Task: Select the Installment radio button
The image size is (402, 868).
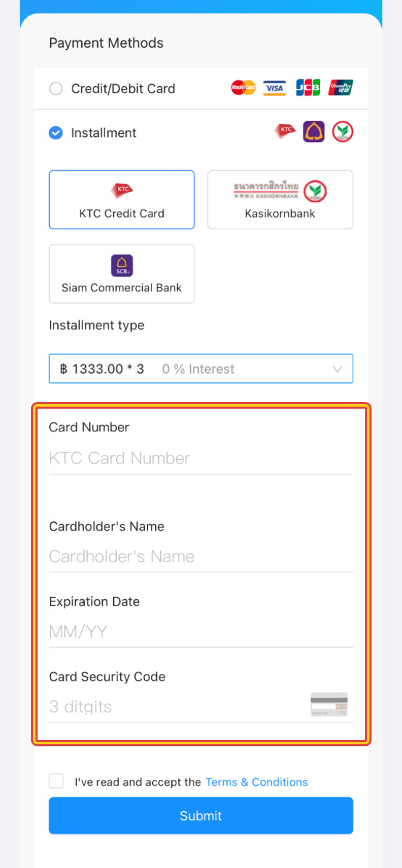Action: coord(56,133)
